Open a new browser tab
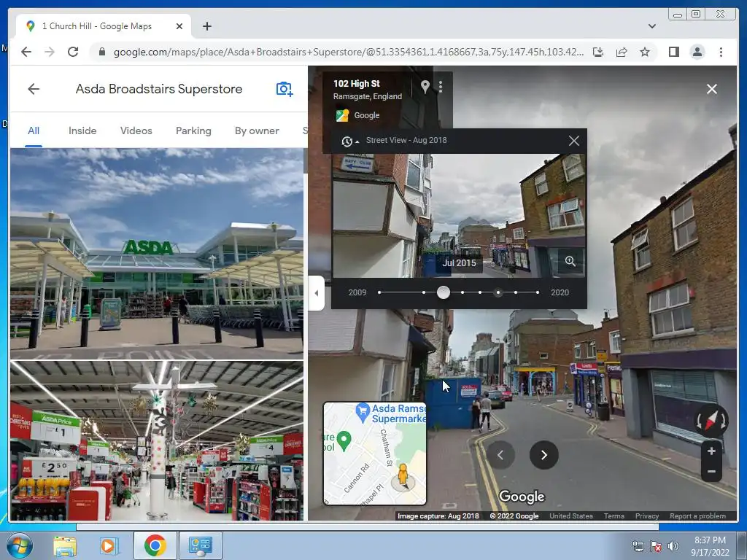Screen dimensions: 747x560 pos(206,26)
